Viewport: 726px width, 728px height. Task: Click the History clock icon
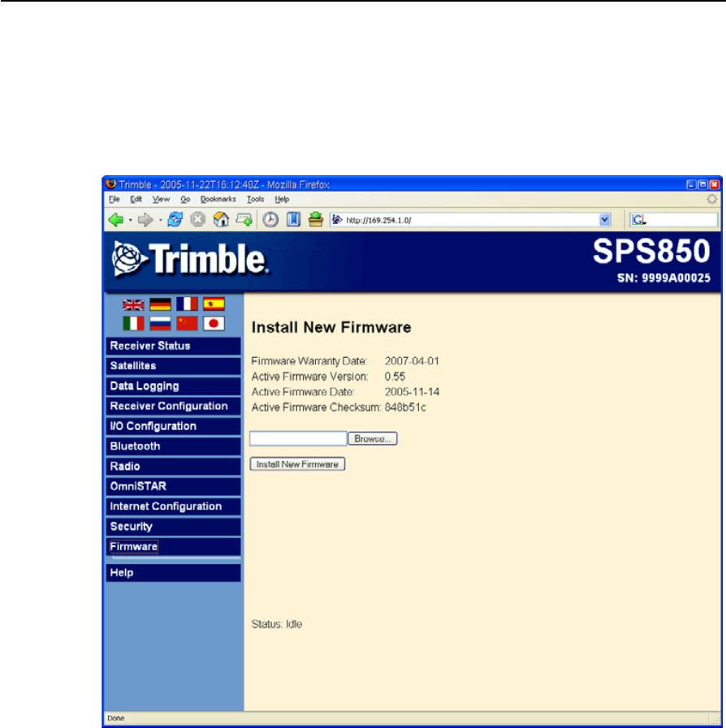(x=270, y=219)
